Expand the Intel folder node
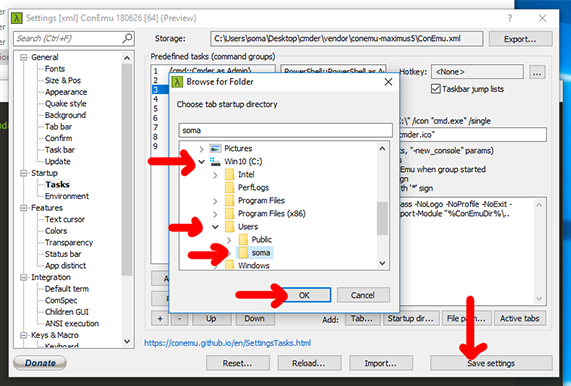This screenshot has height=386, width=571. [215, 175]
